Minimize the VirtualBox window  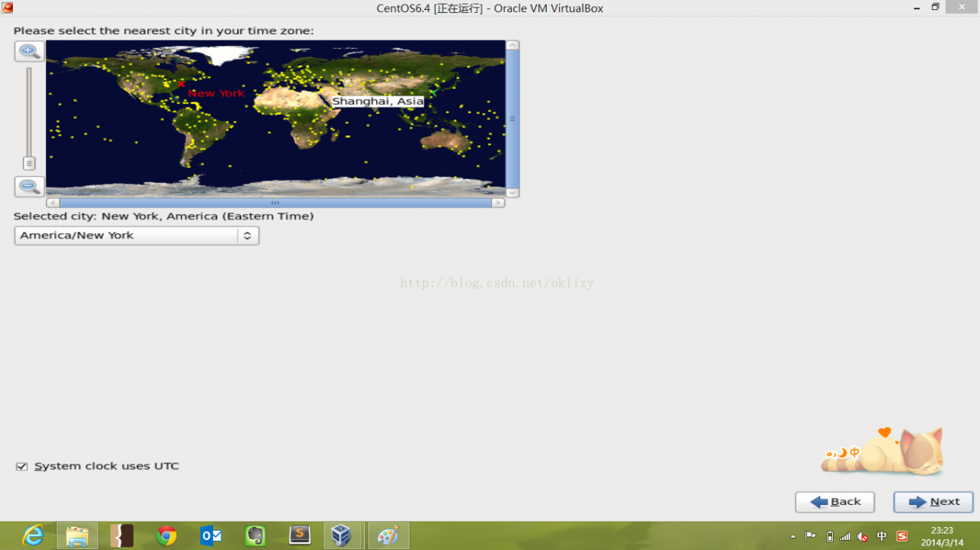pos(916,8)
